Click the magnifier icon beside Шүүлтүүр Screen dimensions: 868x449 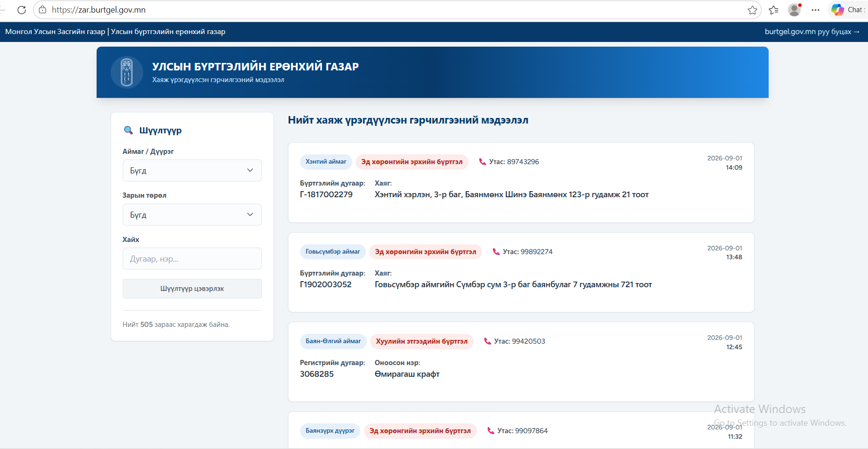coord(128,130)
